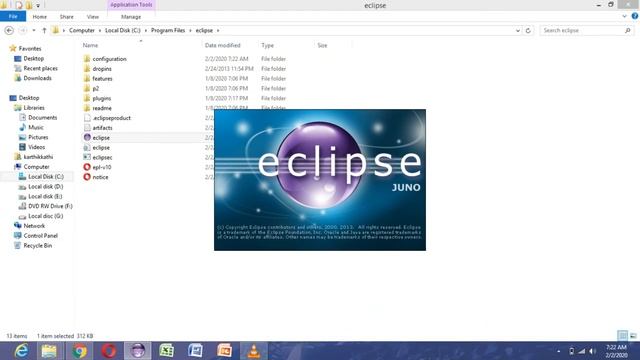
Task: Select Local Disk (C:) in navigation pane
Action: click(46, 177)
